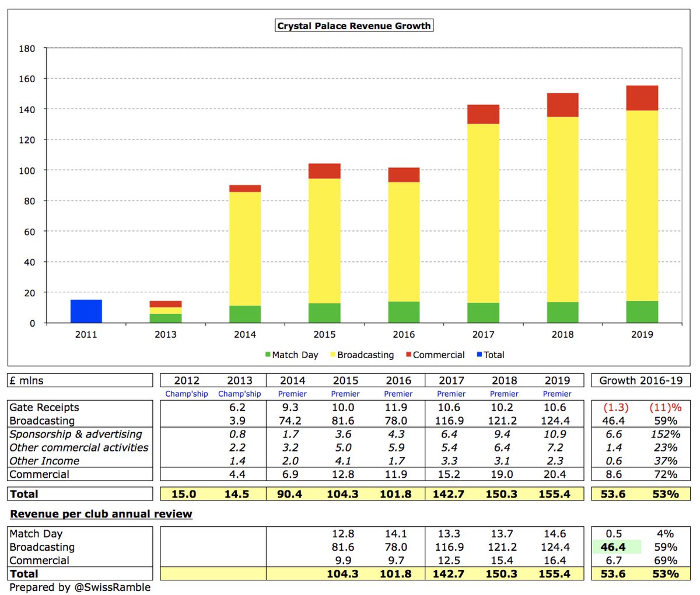Click the red Commercial legend swatch
Screen dimensions: 700x595
coord(409,355)
